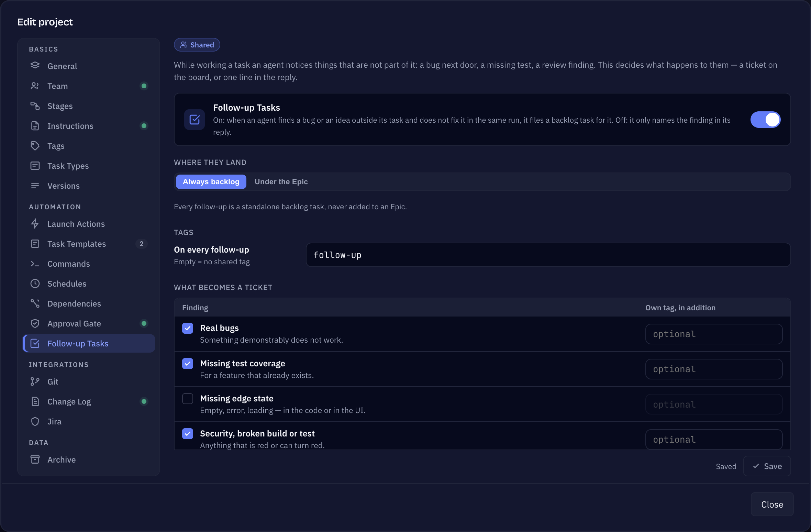This screenshot has width=811, height=532.
Task: Click the Save button
Action: 767,466
